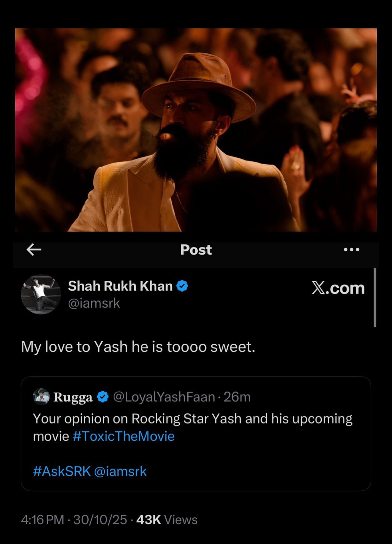The width and height of the screenshot is (392, 544).
Task: Open the #ToxicTheMovie hashtag
Action: click(124, 436)
